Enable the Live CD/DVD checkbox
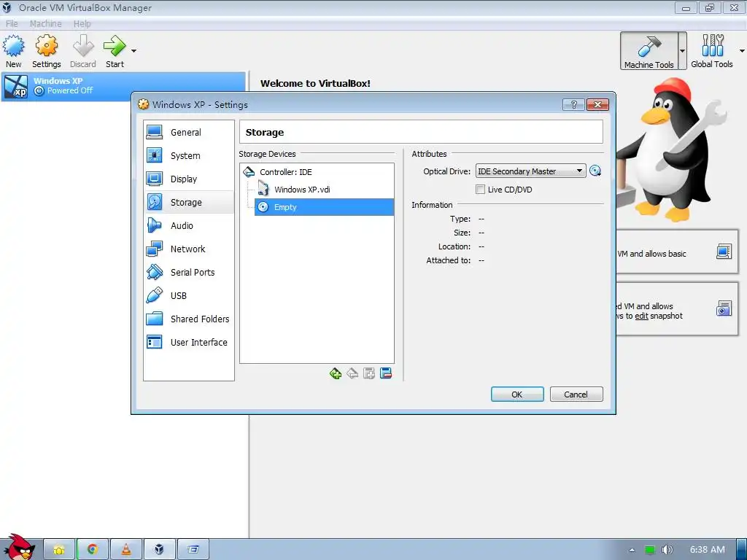 tap(480, 190)
